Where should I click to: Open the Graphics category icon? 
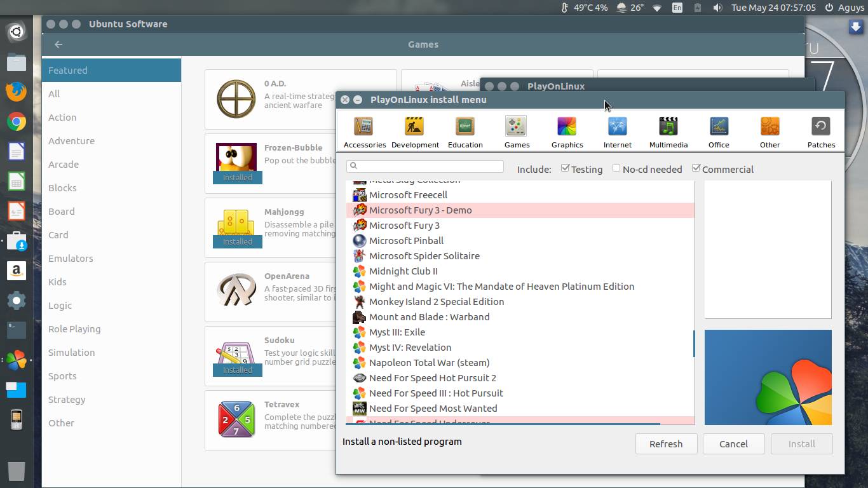click(x=567, y=126)
